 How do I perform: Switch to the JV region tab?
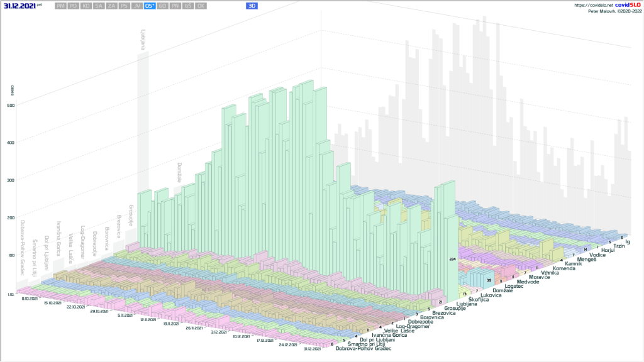pos(136,6)
